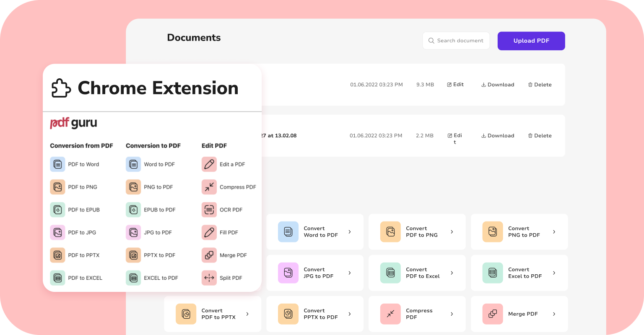Delete the 2.2 MB document
Screen dimensions: 644x335
tap(540, 136)
